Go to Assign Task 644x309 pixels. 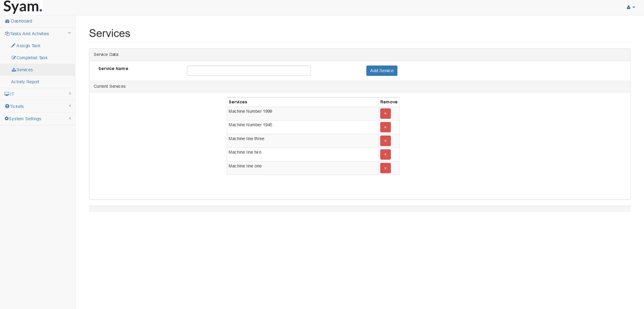[x=28, y=46]
